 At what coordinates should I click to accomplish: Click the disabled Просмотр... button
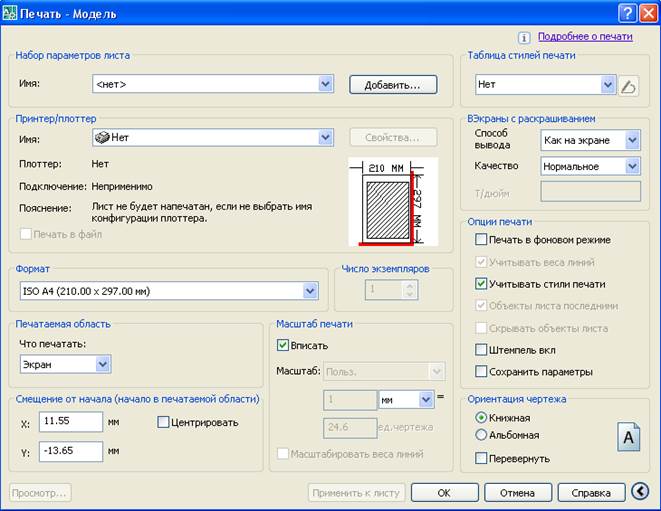(x=40, y=492)
